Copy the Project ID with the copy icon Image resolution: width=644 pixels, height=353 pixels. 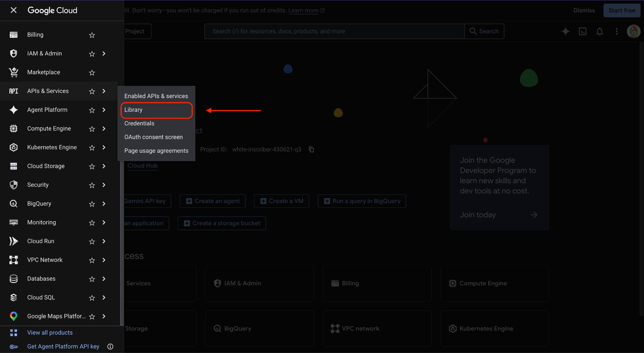(x=311, y=149)
